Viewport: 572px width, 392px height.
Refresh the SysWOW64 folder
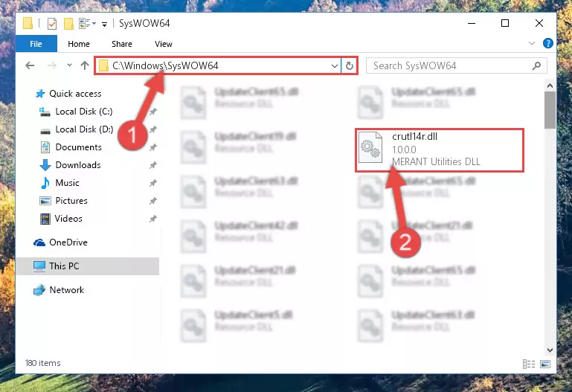pos(349,66)
